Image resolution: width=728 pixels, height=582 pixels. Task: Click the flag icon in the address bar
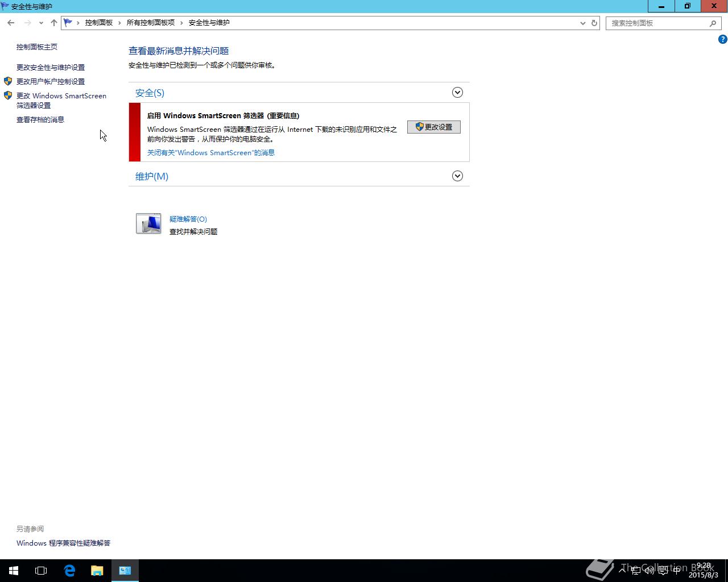click(x=68, y=23)
